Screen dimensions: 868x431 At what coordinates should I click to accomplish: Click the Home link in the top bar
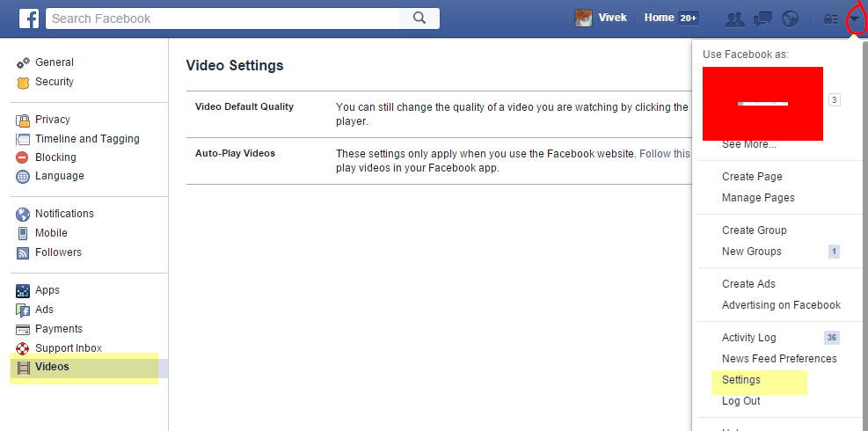point(659,18)
